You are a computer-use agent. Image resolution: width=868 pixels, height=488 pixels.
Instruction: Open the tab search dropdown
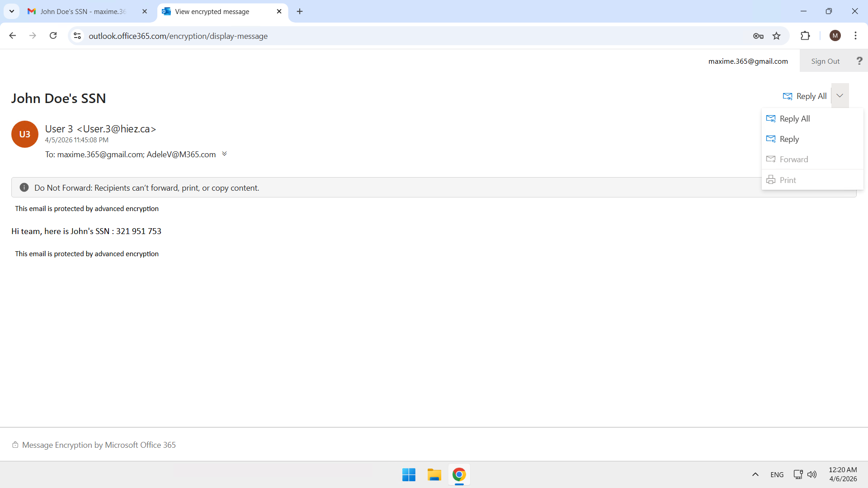12,11
